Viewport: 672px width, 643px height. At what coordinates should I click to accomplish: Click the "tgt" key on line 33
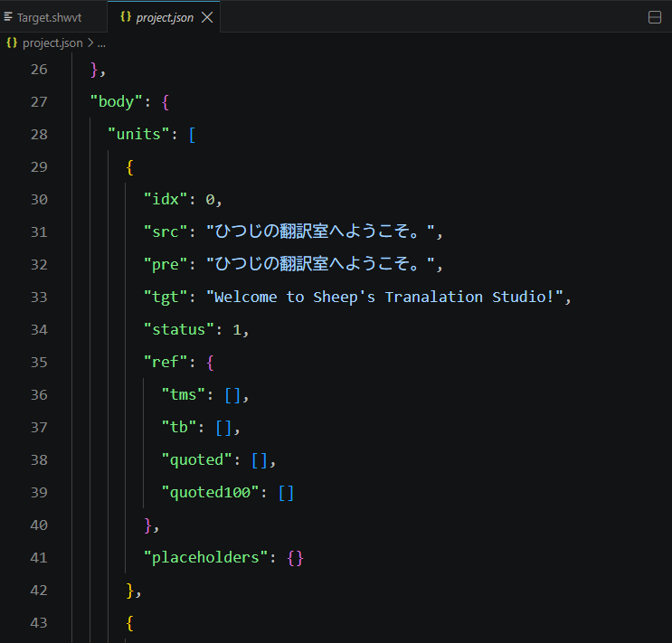point(165,297)
